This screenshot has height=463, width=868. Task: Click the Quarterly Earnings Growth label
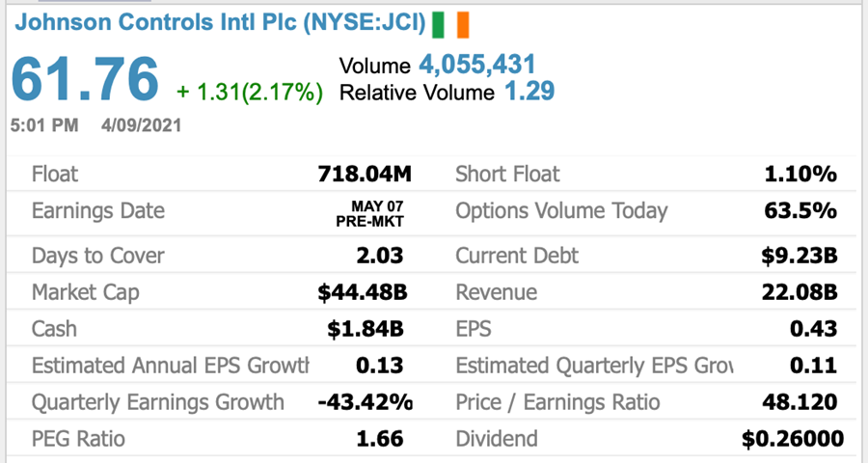(158, 402)
